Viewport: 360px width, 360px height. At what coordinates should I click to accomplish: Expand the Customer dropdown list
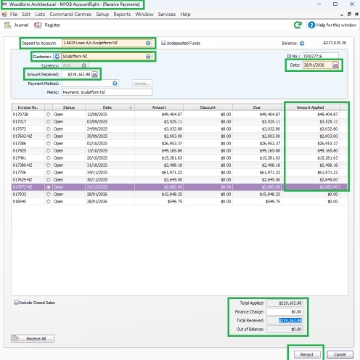(148, 57)
